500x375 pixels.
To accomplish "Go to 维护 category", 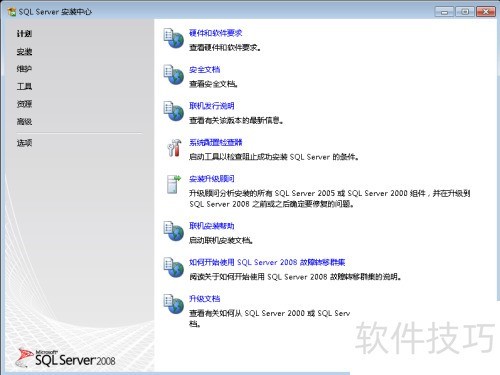I will click(x=24, y=69).
